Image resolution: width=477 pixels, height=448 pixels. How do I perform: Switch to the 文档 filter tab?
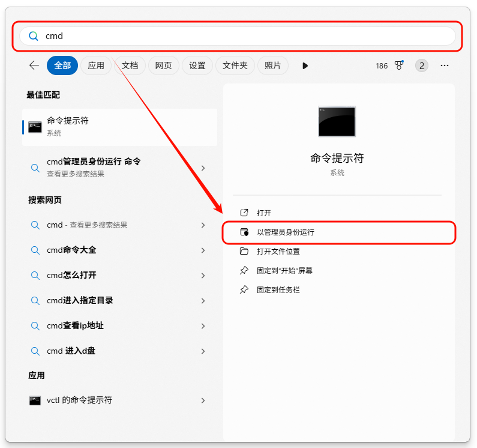click(130, 65)
